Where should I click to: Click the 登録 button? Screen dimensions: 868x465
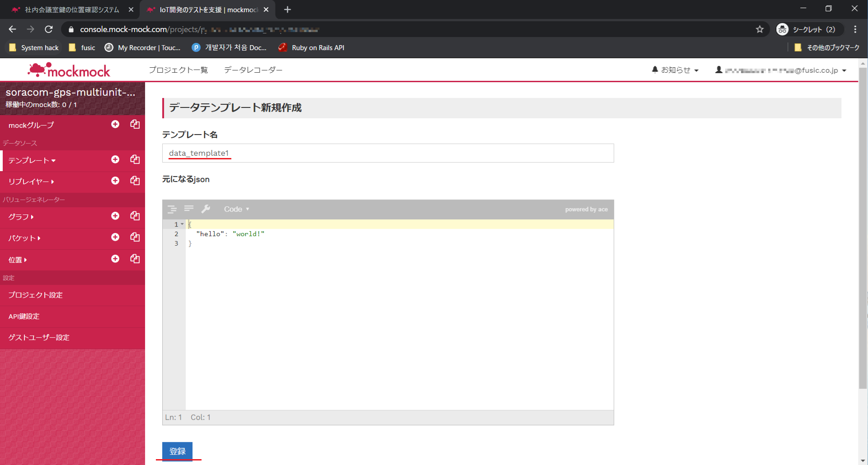[x=177, y=451]
